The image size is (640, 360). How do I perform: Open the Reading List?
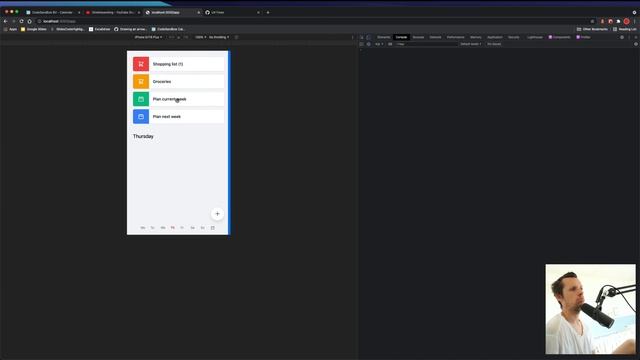point(624,29)
